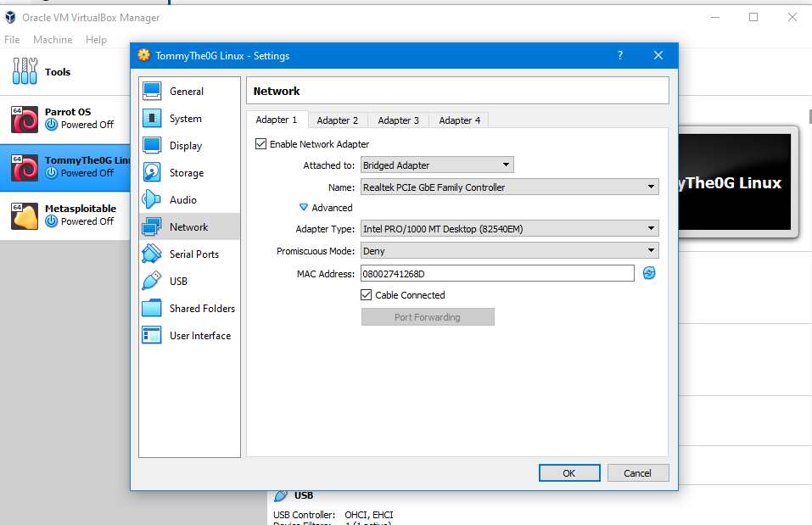Screen dimensions: 812x525
Task: Open the Attached to dropdown
Action: coord(437,165)
